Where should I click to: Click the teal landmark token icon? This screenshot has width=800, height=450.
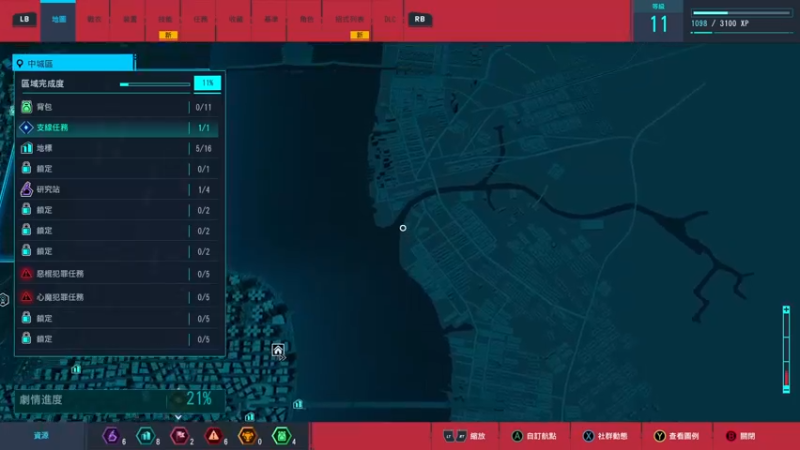145,436
